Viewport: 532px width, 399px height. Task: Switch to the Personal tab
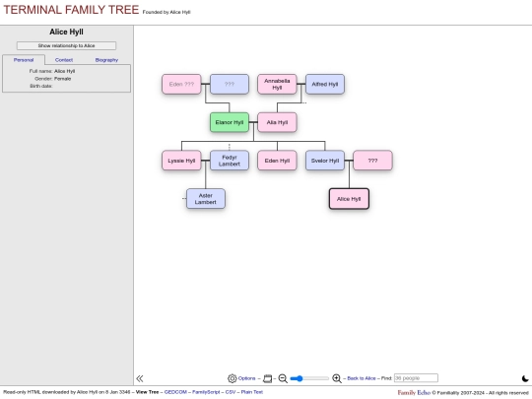coord(24,60)
